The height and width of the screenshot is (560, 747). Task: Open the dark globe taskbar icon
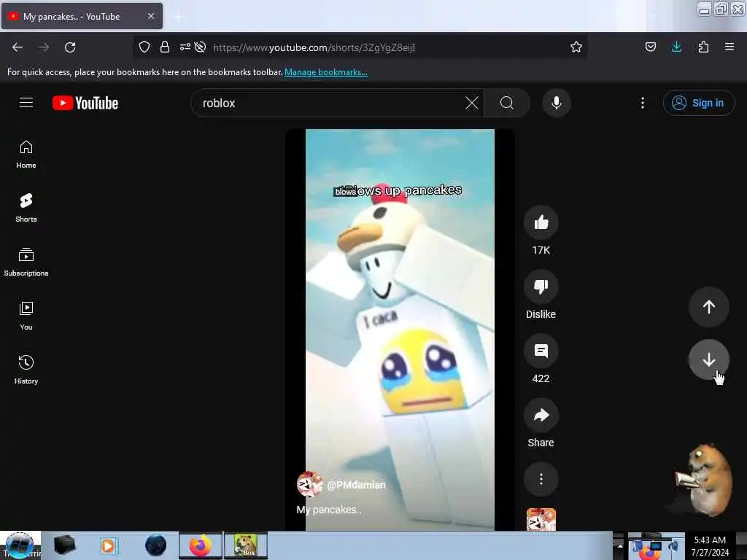click(156, 545)
